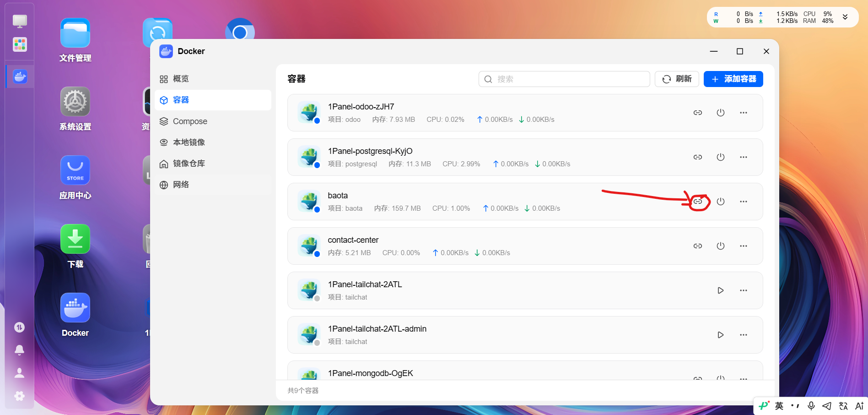Open link for contact-center container
The image size is (868, 415).
pos(697,246)
